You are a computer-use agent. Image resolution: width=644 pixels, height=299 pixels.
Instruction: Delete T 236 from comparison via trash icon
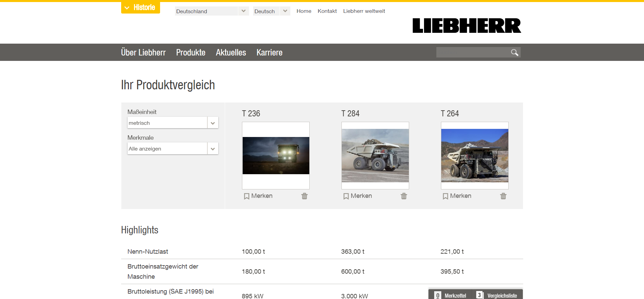(x=305, y=196)
